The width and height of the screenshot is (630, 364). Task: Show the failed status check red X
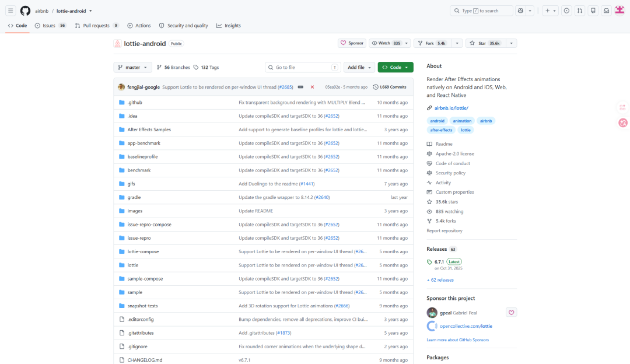click(x=312, y=87)
